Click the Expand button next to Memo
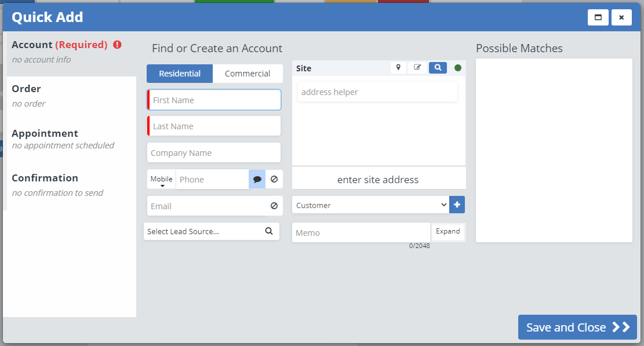Viewport: 644px width, 346px height. pos(447,232)
